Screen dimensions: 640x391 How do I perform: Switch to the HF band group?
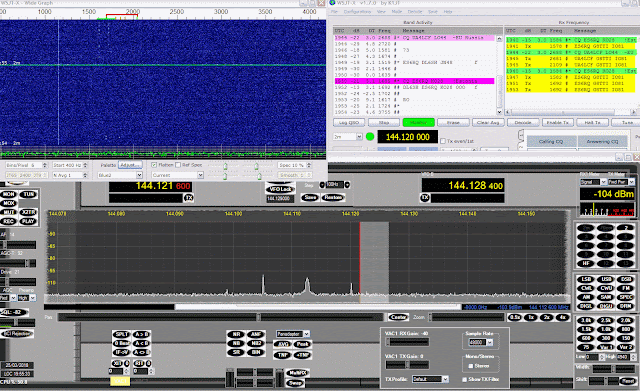587,264
